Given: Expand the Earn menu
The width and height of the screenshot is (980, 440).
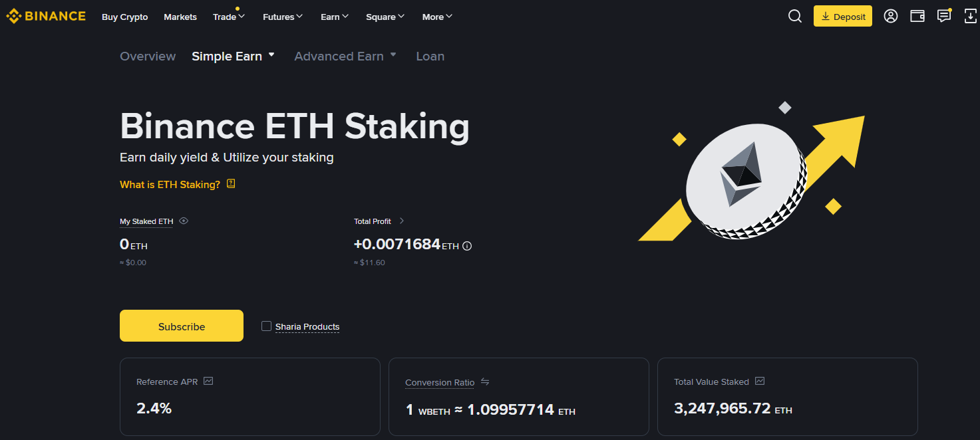Looking at the screenshot, I should pyautogui.click(x=335, y=17).
